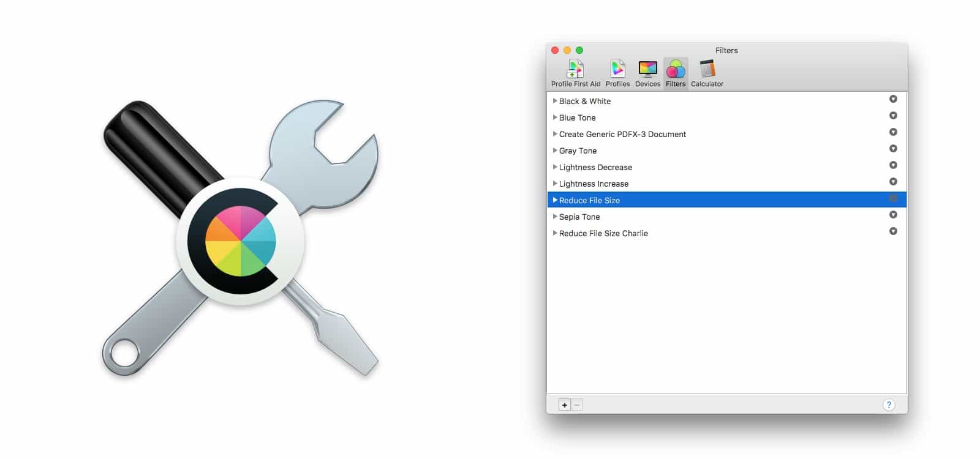Open the Sepia Tone row options arrow
This screenshot has width=980, height=459.
point(893,215)
